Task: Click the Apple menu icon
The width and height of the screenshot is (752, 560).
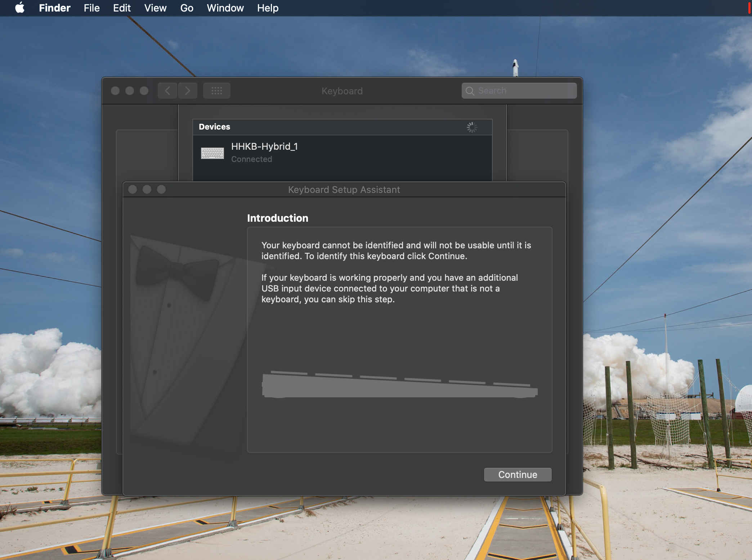Action: pos(20,8)
